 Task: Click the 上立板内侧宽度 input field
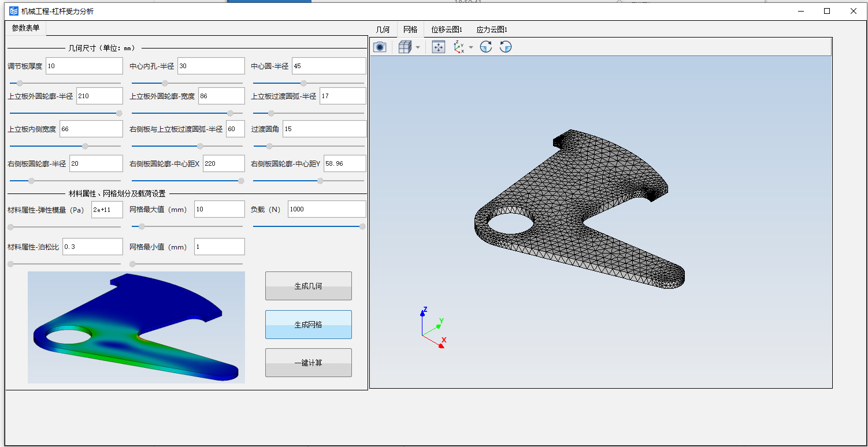pyautogui.click(x=91, y=129)
